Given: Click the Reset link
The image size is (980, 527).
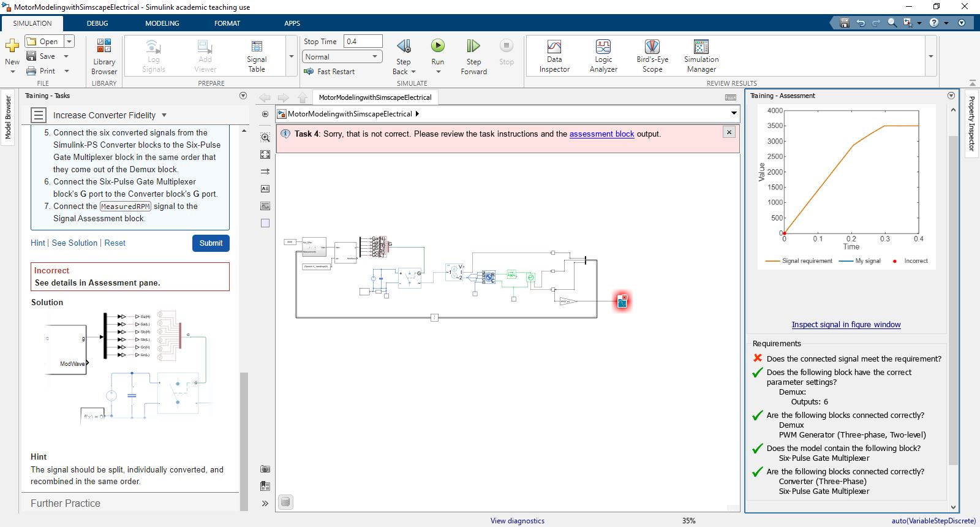Looking at the screenshot, I should [115, 243].
